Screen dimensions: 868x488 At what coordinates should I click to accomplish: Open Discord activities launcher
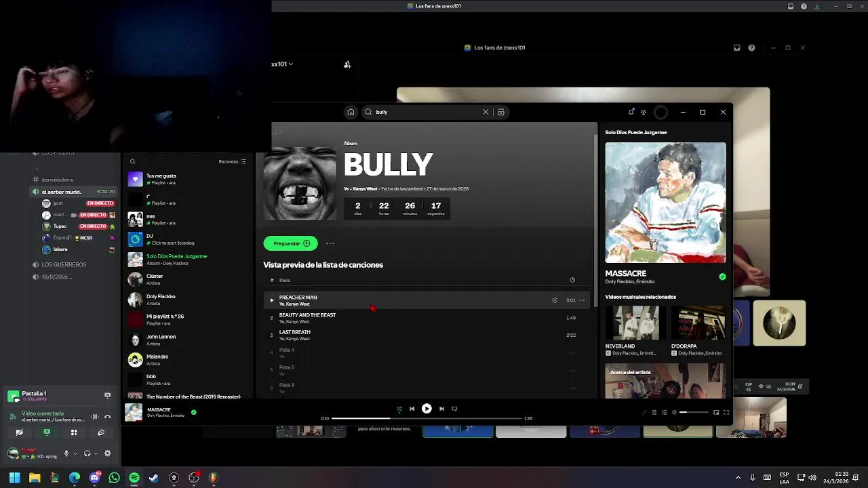point(74,432)
